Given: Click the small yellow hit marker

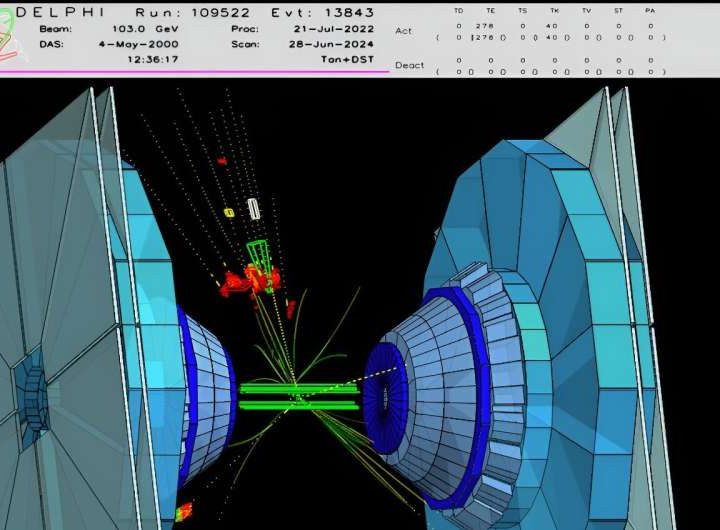Looking at the screenshot, I should point(228,213).
